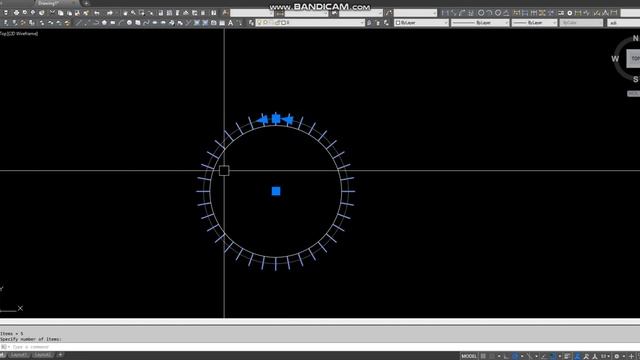Viewport: 640px width, 360px height.
Task: Open the Workspace Switching gear
Action: click(x=617, y=356)
